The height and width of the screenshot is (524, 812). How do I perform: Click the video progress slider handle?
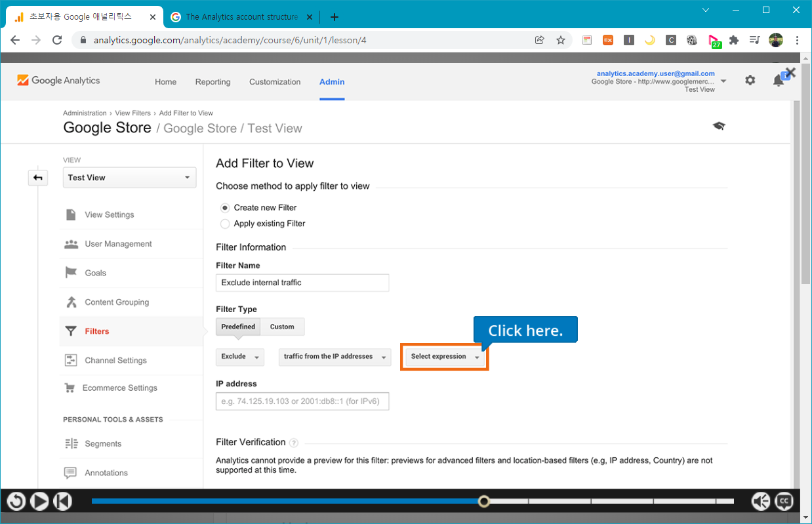(x=484, y=501)
